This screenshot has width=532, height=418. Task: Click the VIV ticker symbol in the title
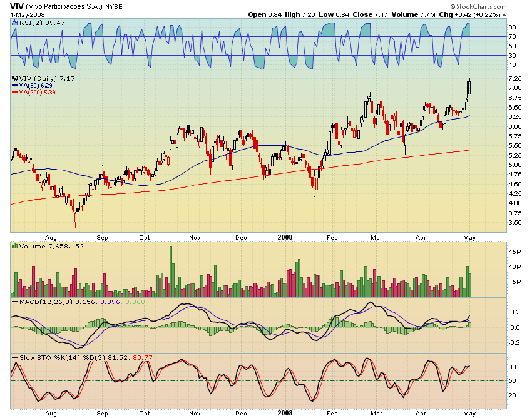point(17,6)
